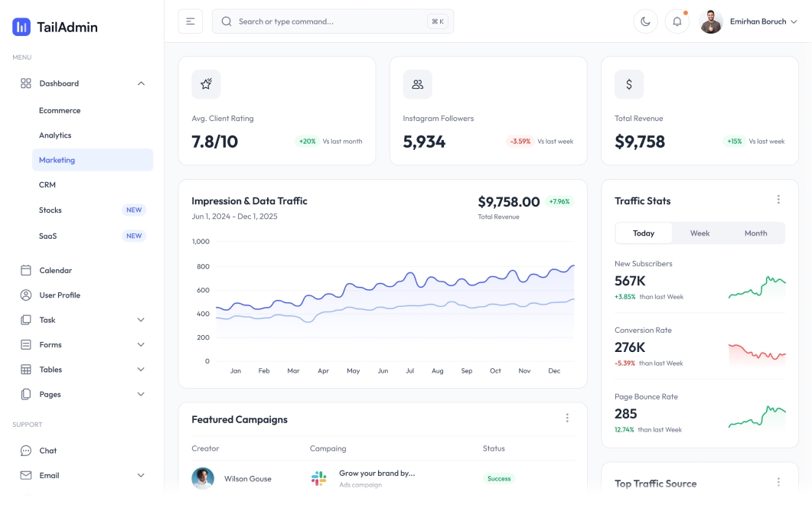
Task: Open notifications via the bell icon
Action: click(x=677, y=21)
